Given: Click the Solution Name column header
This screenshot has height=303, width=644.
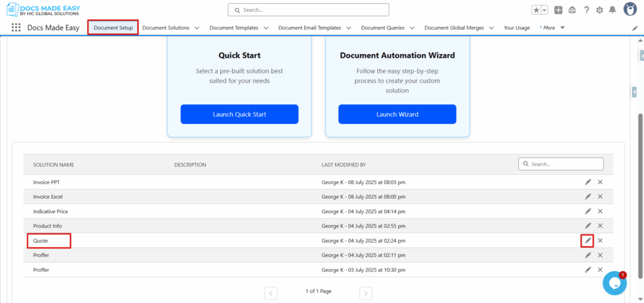Looking at the screenshot, I should (53, 165).
